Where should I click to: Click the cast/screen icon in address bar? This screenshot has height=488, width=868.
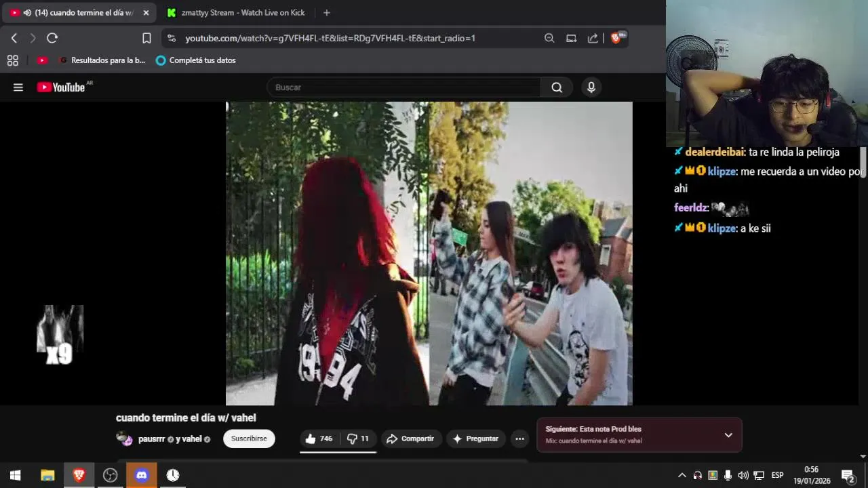[x=571, y=38]
